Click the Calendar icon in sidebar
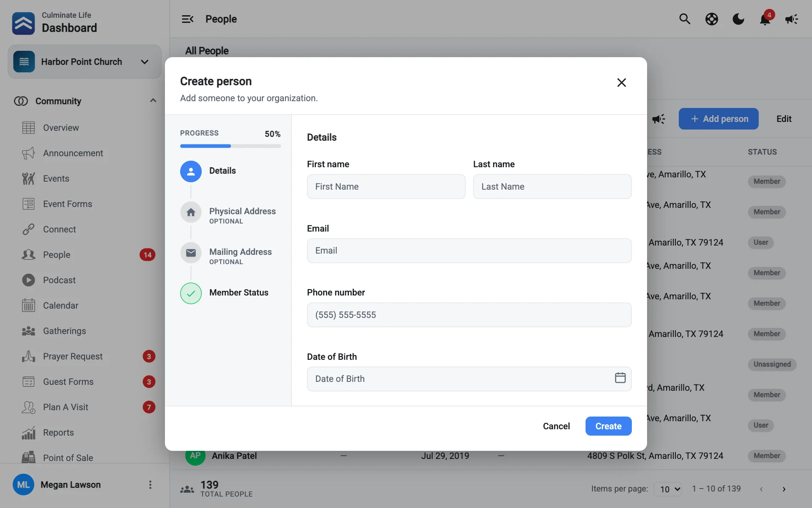 (x=28, y=306)
